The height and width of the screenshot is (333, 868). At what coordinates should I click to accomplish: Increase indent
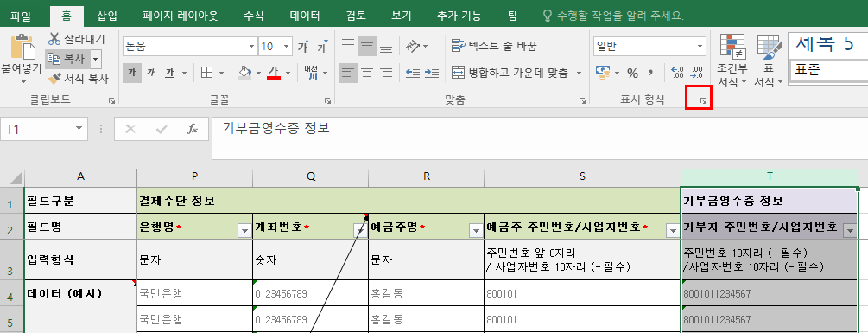[432, 72]
